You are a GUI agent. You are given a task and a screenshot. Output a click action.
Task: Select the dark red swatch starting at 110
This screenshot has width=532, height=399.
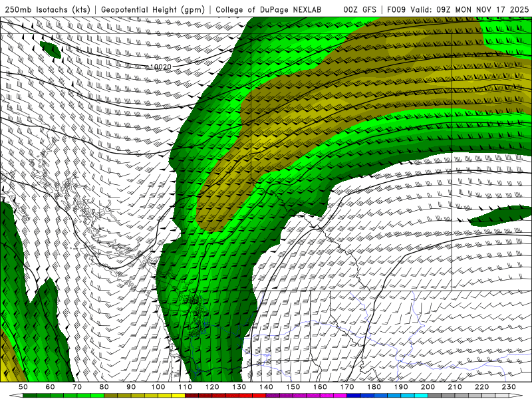tap(192, 395)
